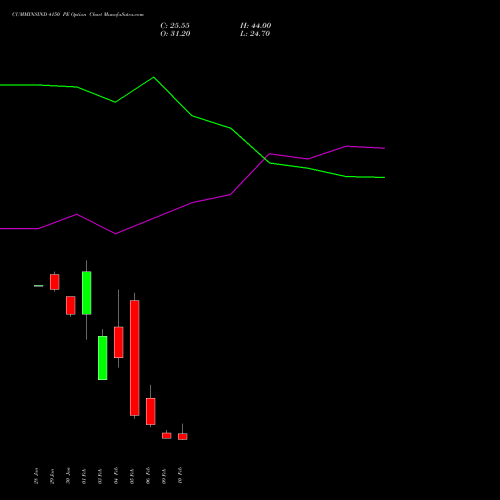Click the 06 Feb date label
Image resolution: width=500 pixels, height=500 pixels.
pyautogui.click(x=148, y=476)
